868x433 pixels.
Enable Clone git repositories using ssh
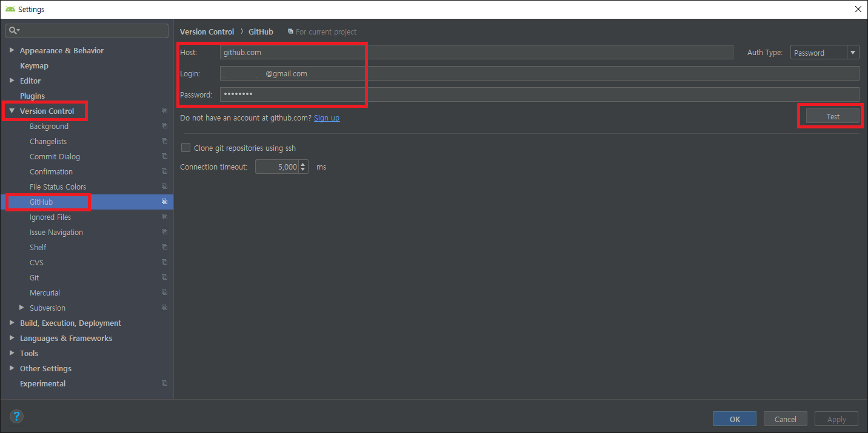186,148
